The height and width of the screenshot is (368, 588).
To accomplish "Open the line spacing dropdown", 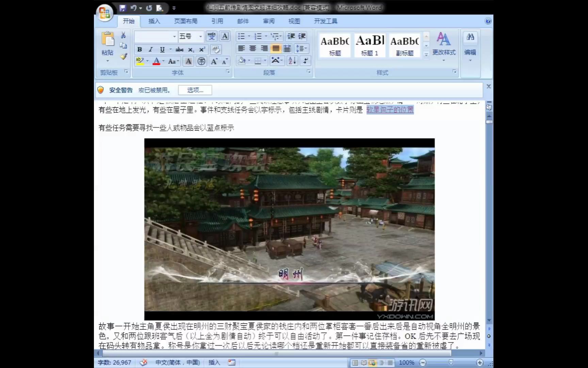I will coord(301,48).
